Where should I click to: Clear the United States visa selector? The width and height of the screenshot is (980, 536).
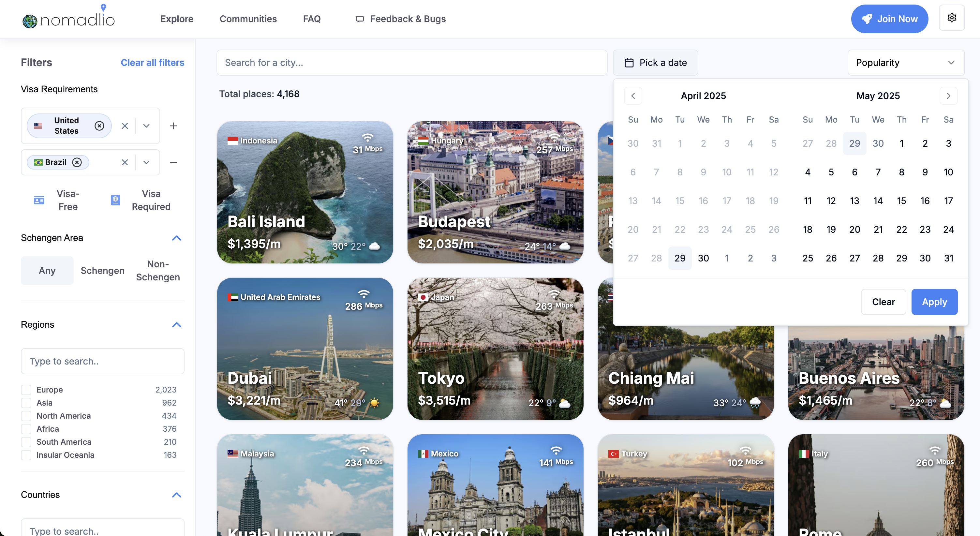pos(125,126)
